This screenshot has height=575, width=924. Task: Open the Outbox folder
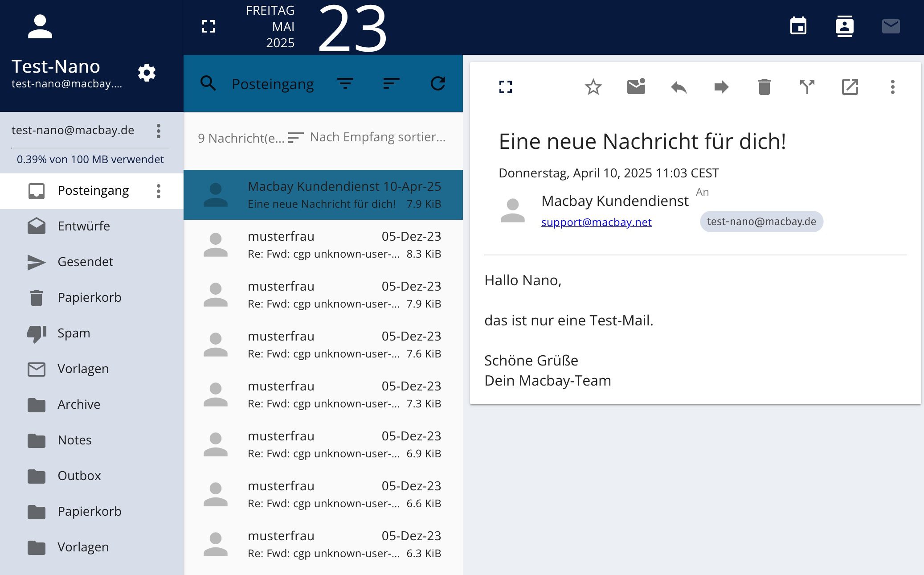click(x=92, y=476)
